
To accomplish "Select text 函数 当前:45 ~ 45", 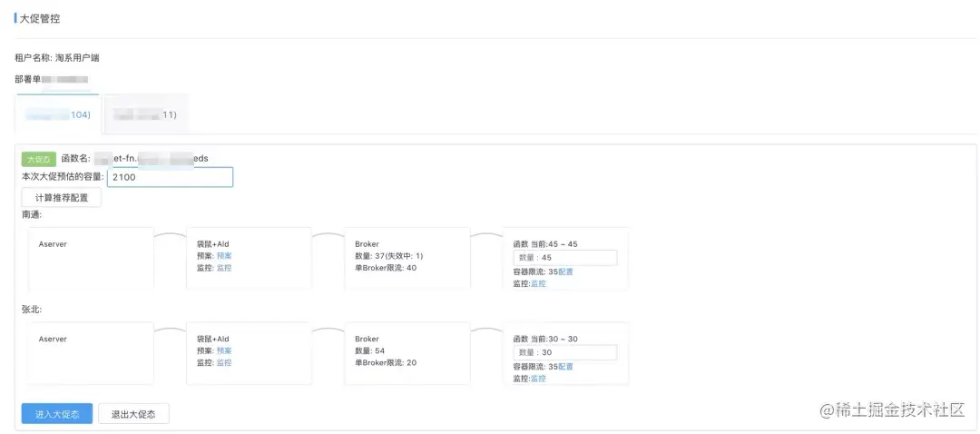I will tap(545, 244).
